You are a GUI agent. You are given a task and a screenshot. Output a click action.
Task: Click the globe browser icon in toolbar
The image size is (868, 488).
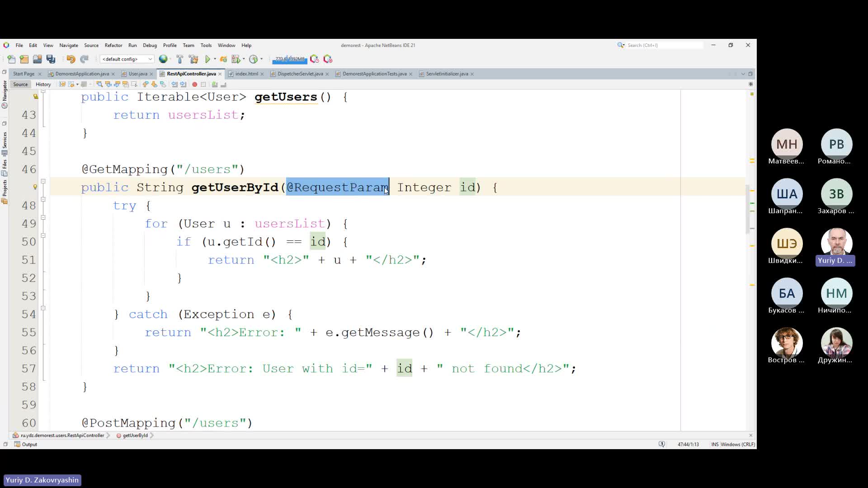pos(163,59)
